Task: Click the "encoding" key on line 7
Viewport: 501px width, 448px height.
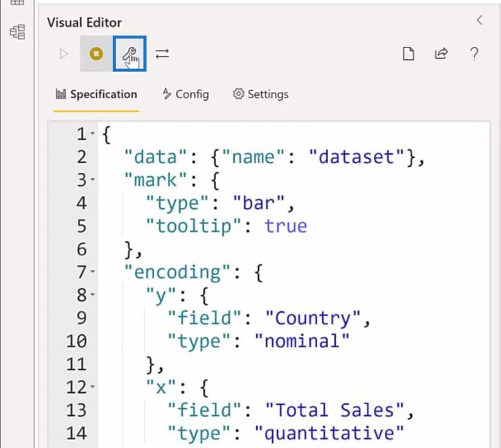Action: coord(177,272)
